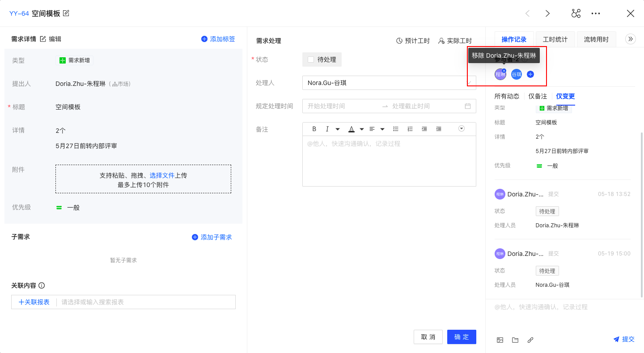Screen dimensions: 644x353
Task: Click the 选择文件 upload link
Action: [x=162, y=175]
